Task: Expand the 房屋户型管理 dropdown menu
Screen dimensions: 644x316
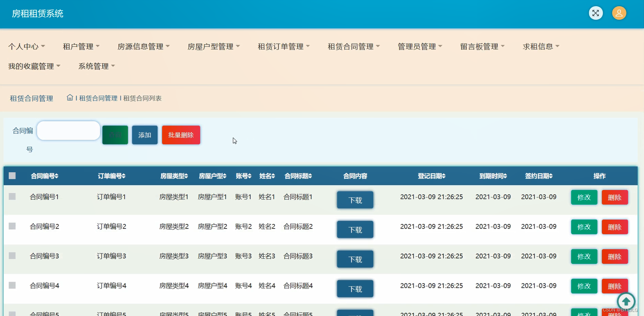Action: tap(214, 47)
